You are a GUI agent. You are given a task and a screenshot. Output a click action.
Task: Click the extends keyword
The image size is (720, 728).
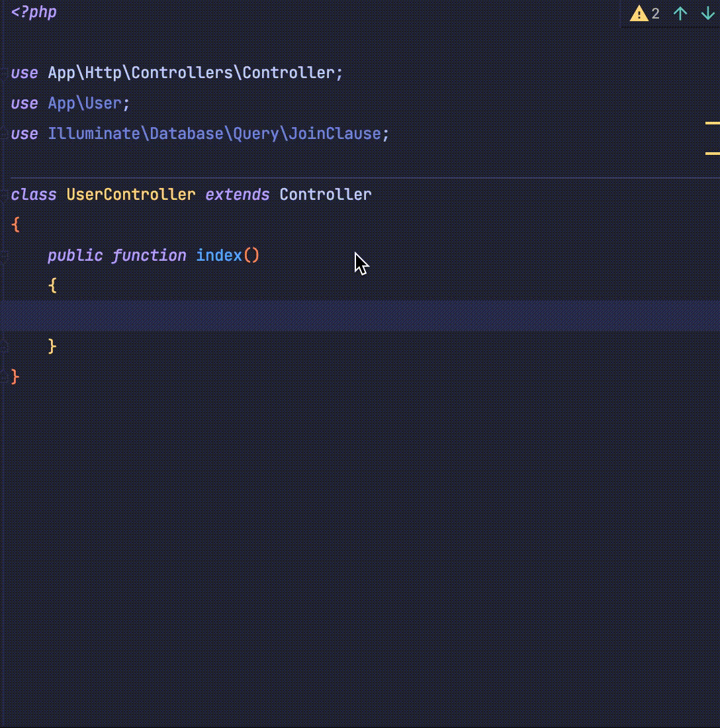tap(238, 195)
